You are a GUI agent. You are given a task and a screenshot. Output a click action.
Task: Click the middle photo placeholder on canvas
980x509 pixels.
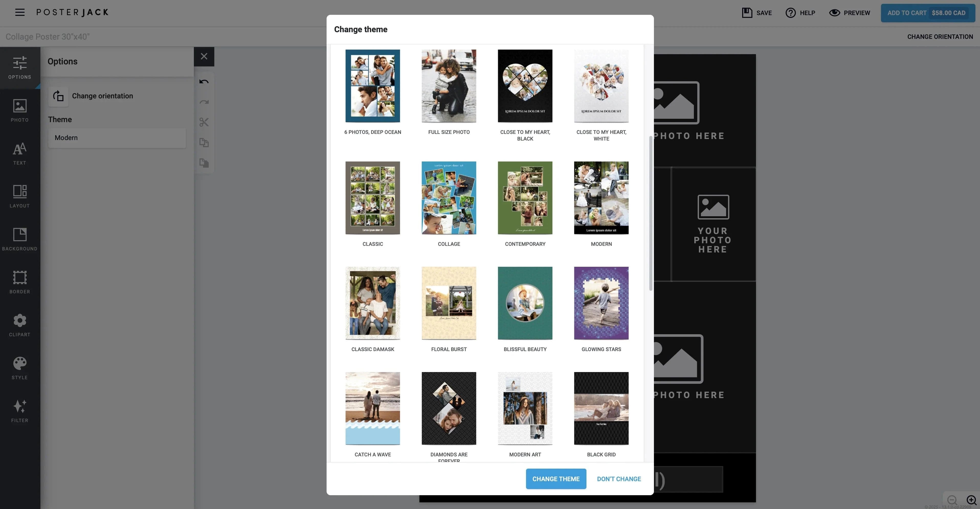click(713, 224)
